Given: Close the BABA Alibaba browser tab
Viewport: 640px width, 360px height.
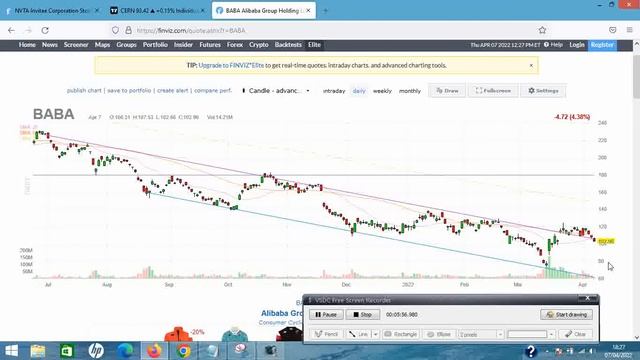Looking at the screenshot, I should (x=308, y=11).
